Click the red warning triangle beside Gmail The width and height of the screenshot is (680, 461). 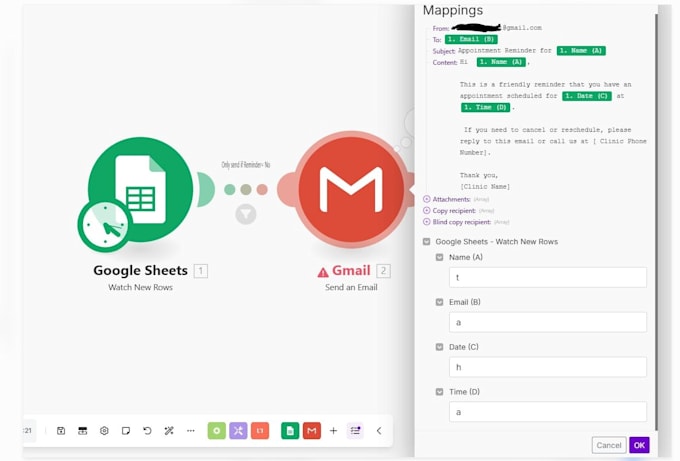(323, 272)
